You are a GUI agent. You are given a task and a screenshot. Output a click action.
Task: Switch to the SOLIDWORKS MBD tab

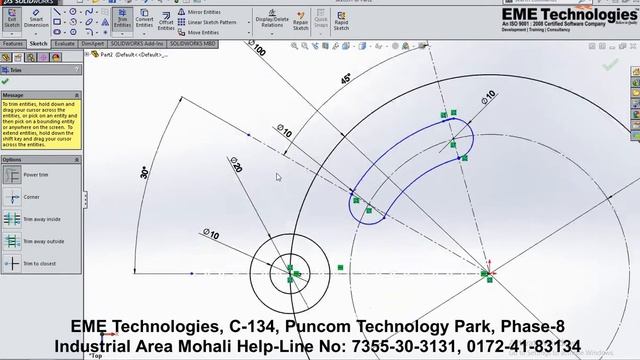tap(193, 44)
